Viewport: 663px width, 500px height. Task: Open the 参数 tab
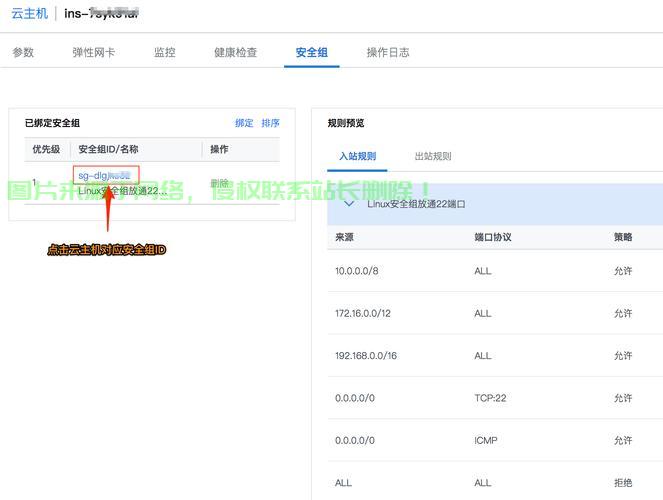[x=23, y=52]
